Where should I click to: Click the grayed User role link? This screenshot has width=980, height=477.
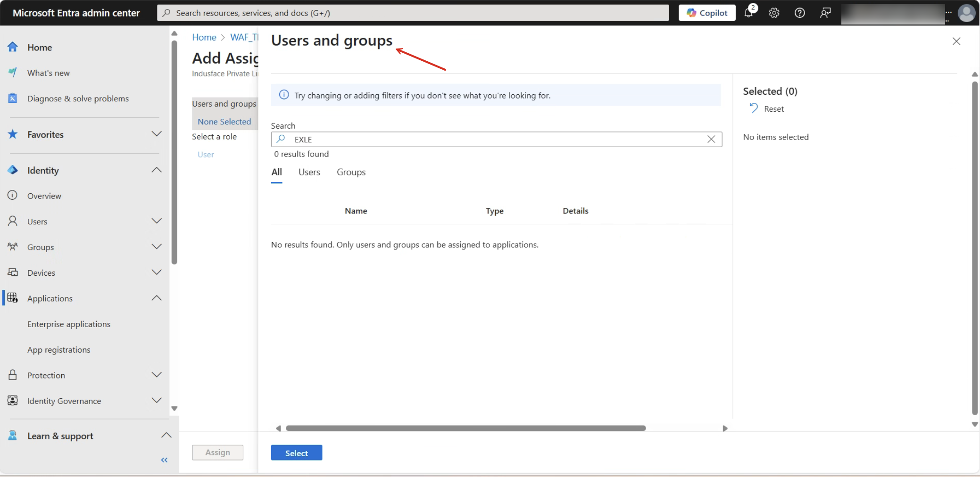[206, 155]
